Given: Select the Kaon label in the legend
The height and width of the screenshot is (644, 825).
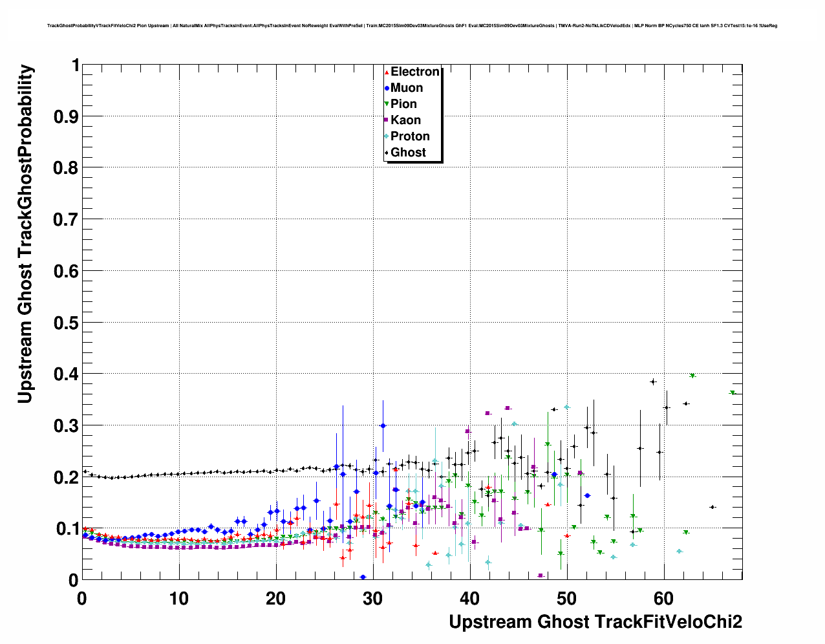Looking at the screenshot, I should tap(405, 120).
